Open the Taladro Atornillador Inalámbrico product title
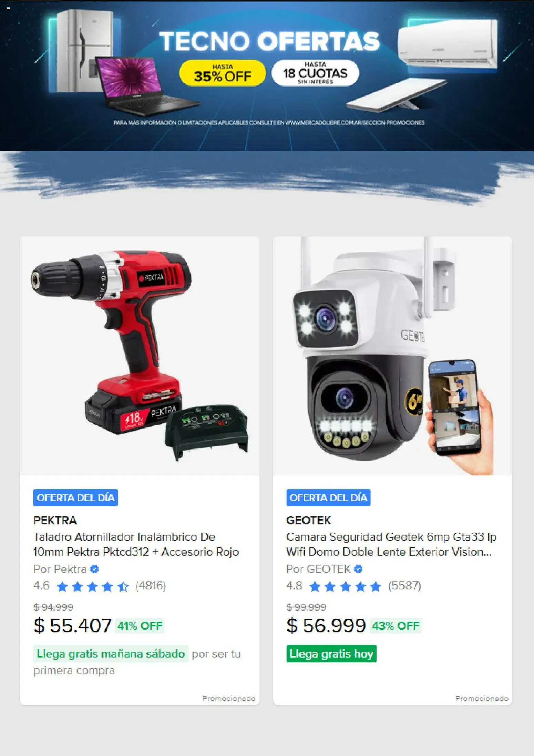This screenshot has height=756, width=534. [136, 544]
